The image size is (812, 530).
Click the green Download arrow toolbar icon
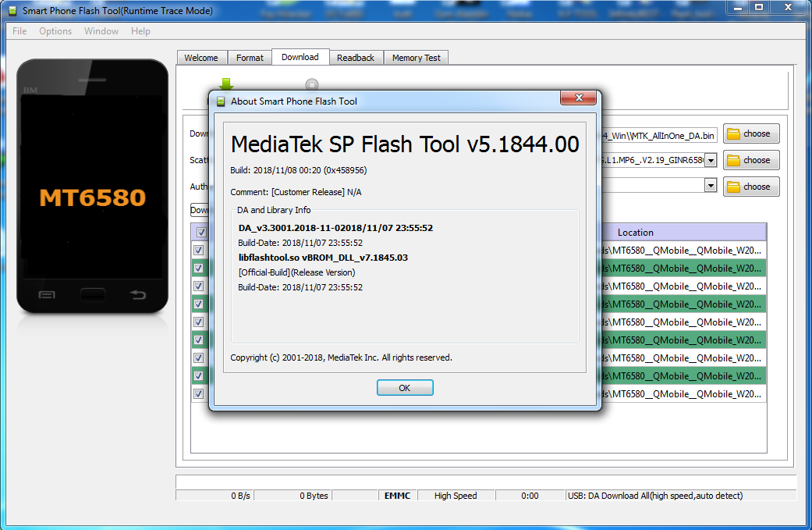[226, 84]
